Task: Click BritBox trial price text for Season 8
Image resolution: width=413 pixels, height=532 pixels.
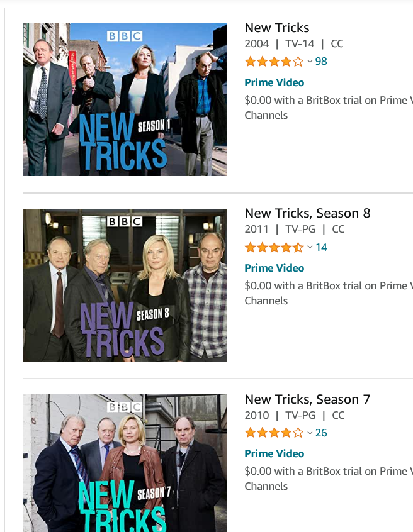Action: 329,293
